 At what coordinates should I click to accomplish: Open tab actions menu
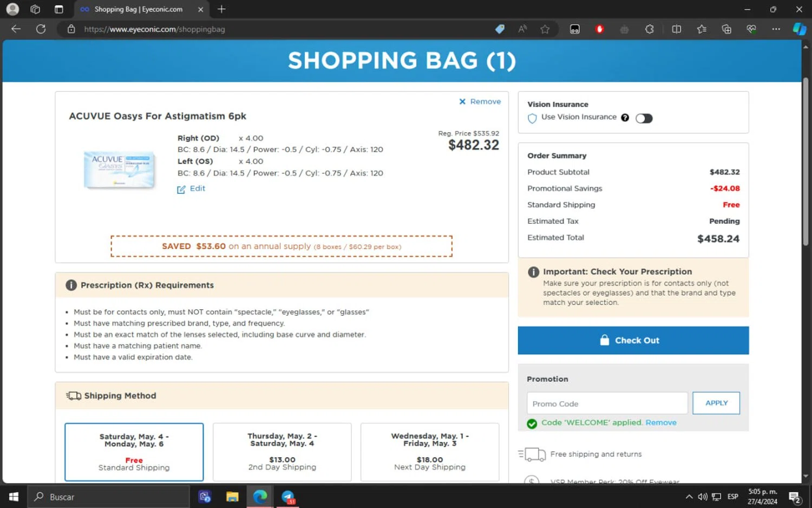tap(58, 9)
